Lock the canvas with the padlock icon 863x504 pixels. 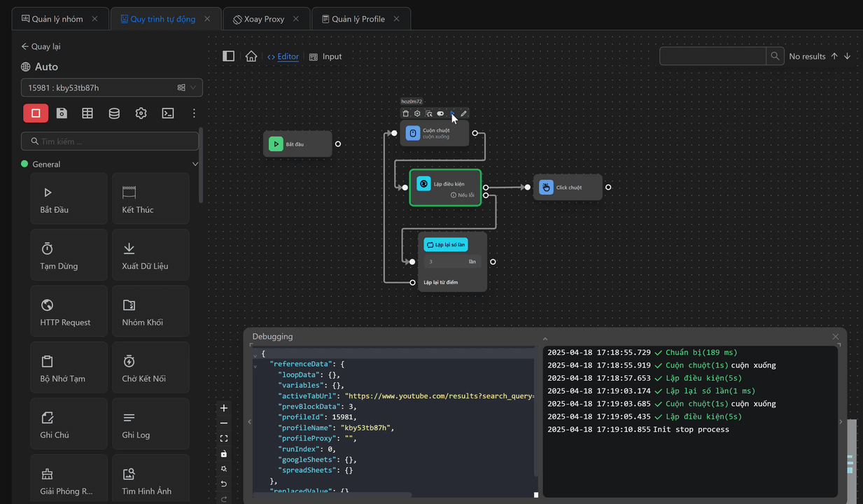coord(224,454)
